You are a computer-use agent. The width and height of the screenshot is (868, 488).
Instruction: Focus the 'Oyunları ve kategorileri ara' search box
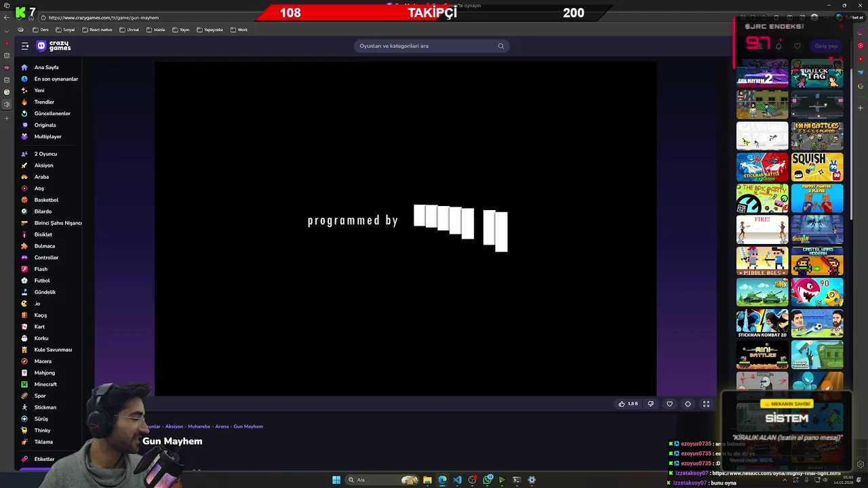tap(431, 46)
